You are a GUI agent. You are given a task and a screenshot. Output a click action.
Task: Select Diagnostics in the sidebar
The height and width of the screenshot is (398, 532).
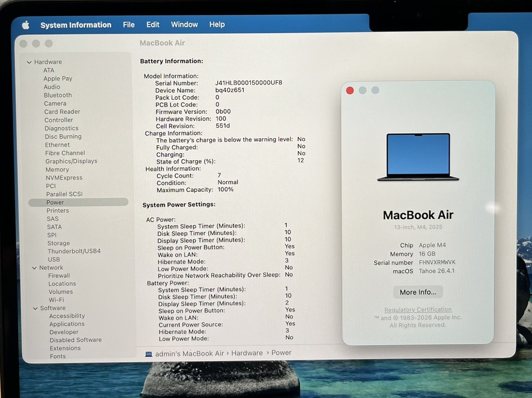pyautogui.click(x=62, y=129)
